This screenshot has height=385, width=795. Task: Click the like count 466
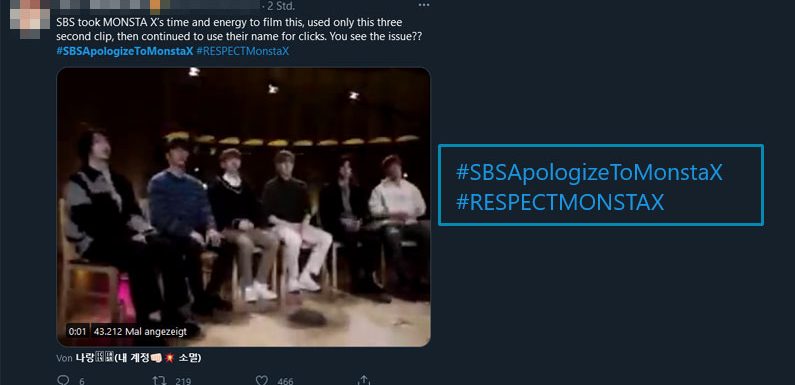(285, 381)
